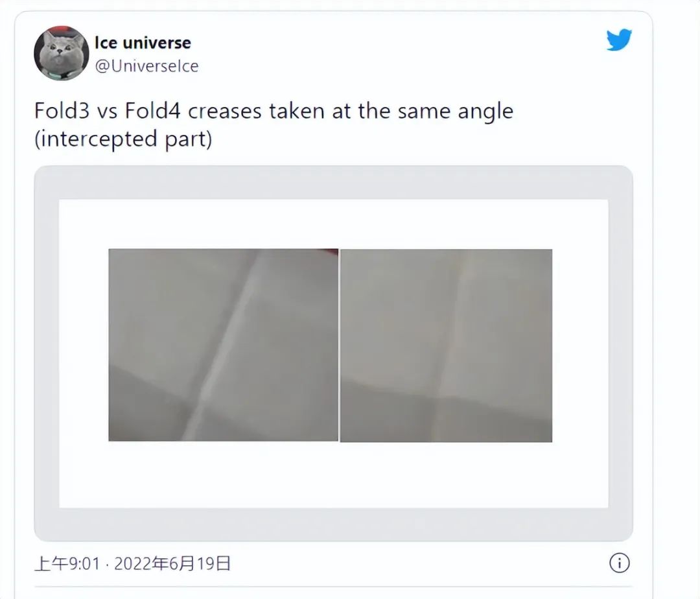Click the thin white gap between both photos
The height and width of the screenshot is (599, 700).
coord(339,346)
